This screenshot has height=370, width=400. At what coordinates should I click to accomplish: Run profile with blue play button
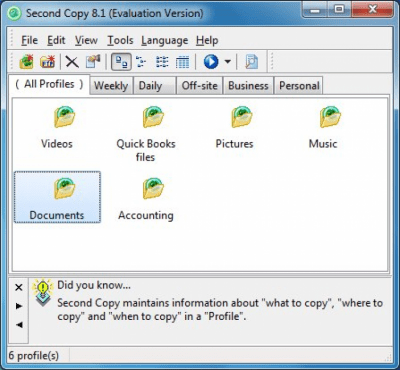[x=211, y=62]
